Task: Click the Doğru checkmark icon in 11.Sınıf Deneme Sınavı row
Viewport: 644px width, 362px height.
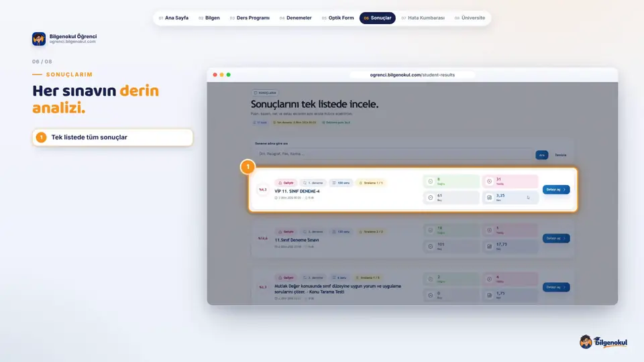Action: 431,230
